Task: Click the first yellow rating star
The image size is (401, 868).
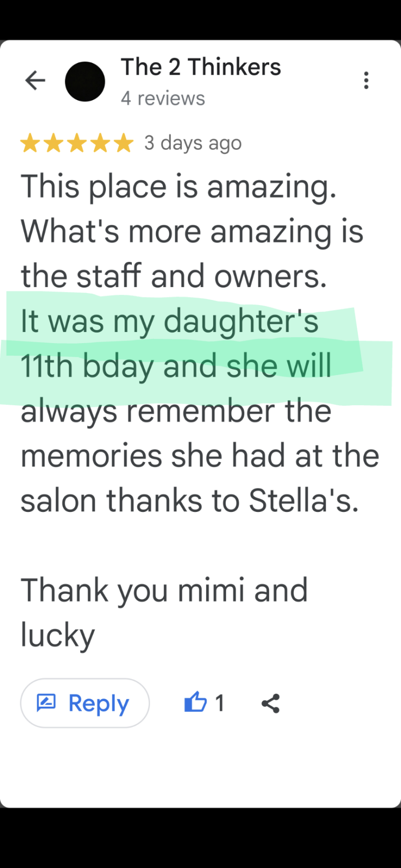Action: pos(30,143)
